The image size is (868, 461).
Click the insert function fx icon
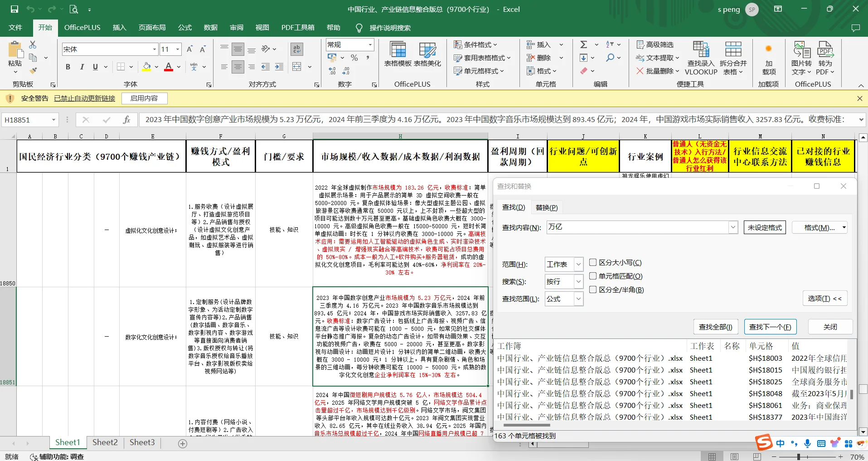pyautogui.click(x=126, y=120)
